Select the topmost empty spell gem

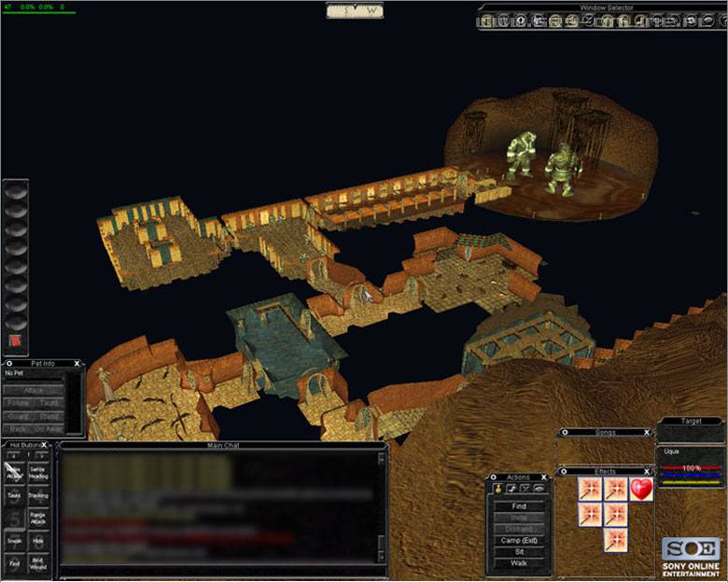pos(16,191)
